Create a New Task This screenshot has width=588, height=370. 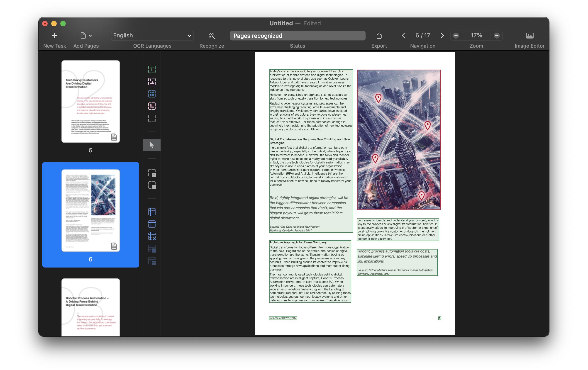(54, 36)
